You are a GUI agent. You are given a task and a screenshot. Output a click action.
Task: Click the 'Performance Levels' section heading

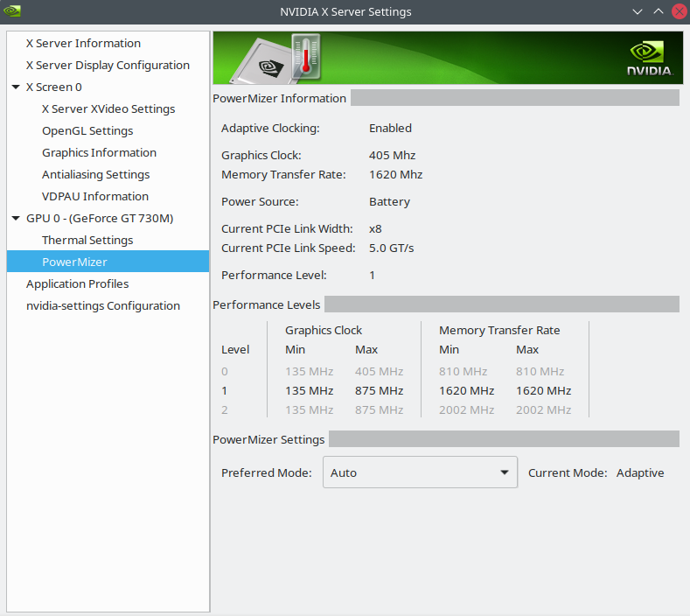266,305
